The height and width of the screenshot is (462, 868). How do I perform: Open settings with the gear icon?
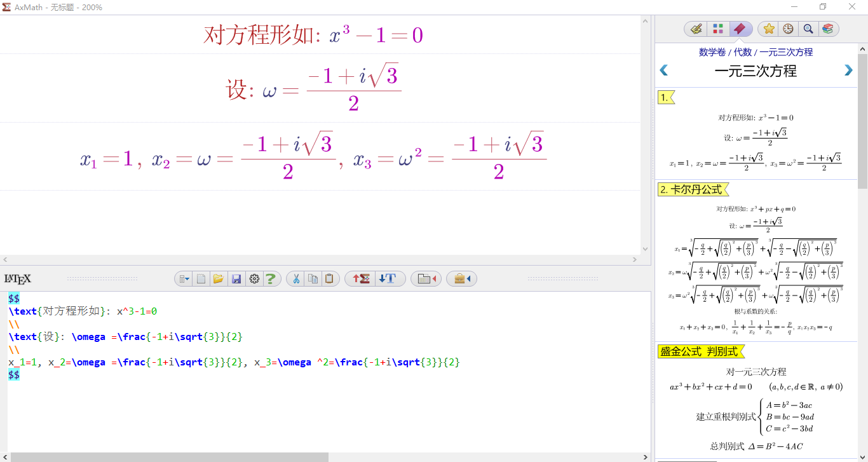click(x=254, y=279)
